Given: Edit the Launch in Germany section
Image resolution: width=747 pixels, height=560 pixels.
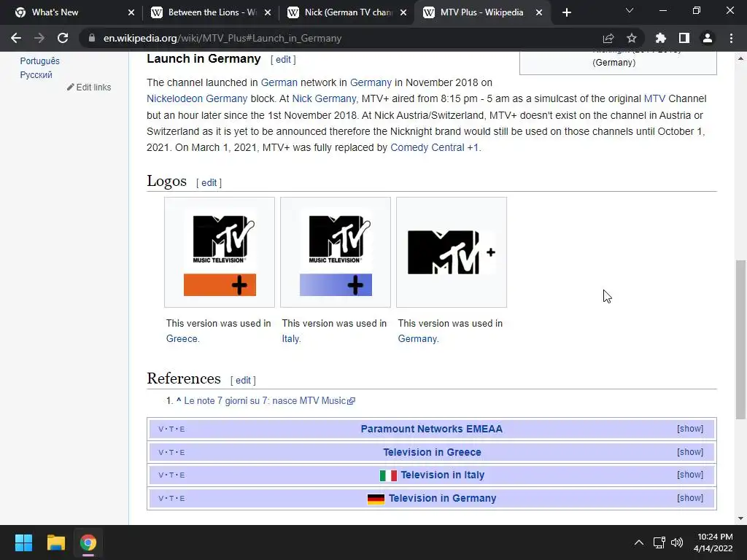Looking at the screenshot, I should tap(283, 60).
